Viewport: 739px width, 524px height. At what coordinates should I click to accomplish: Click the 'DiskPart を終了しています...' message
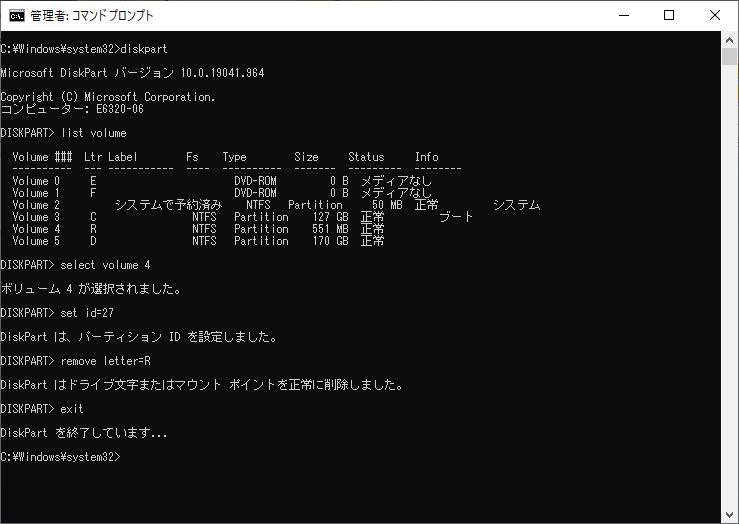(x=84, y=433)
